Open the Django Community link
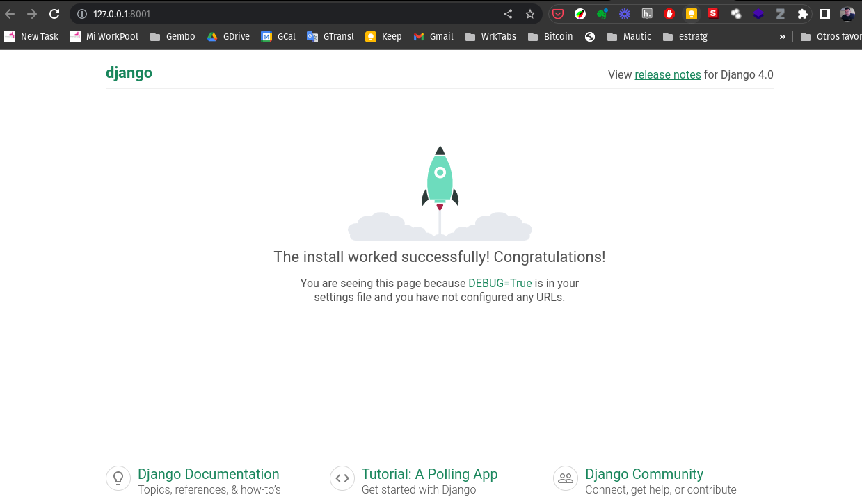The height and width of the screenshot is (504, 862). 644,474
